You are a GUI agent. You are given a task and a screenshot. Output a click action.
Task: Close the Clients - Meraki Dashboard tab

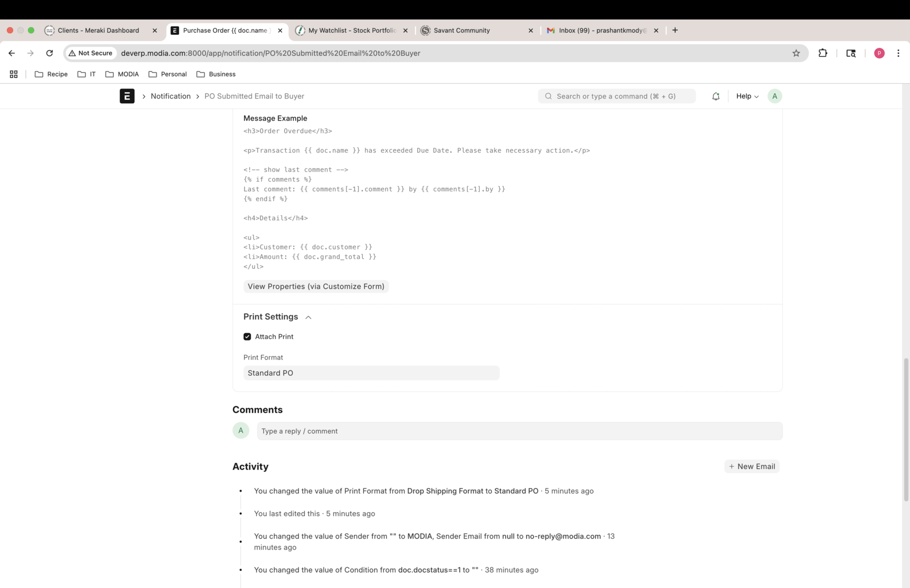click(x=155, y=31)
